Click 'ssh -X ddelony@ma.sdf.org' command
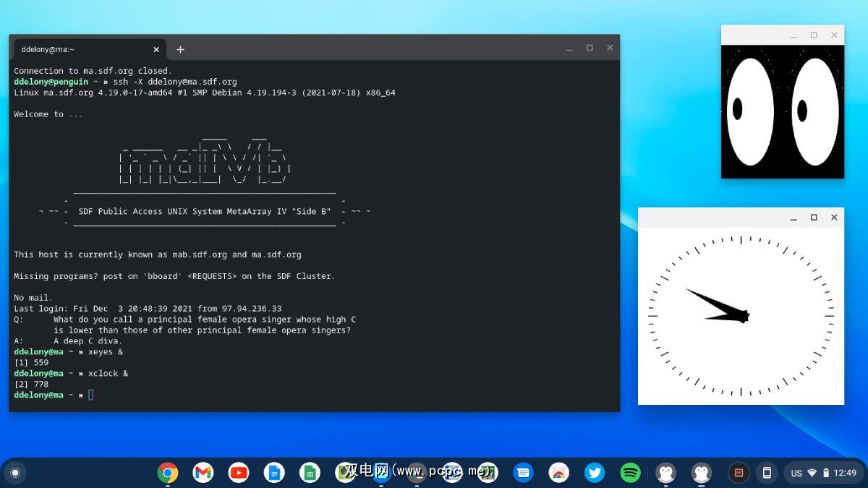Screen dimensions: 868x488 tap(175, 82)
